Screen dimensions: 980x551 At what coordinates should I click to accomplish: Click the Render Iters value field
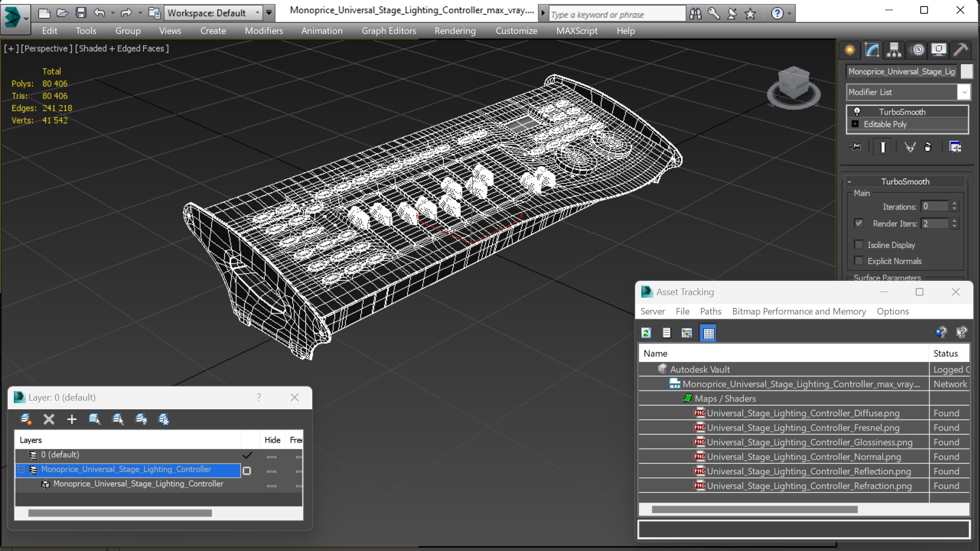[935, 223]
